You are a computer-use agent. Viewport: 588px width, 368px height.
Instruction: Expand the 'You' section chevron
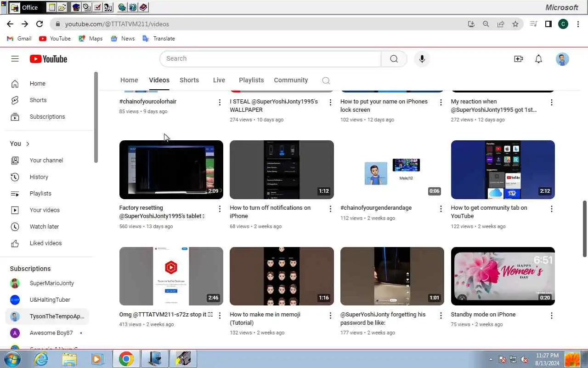28,144
